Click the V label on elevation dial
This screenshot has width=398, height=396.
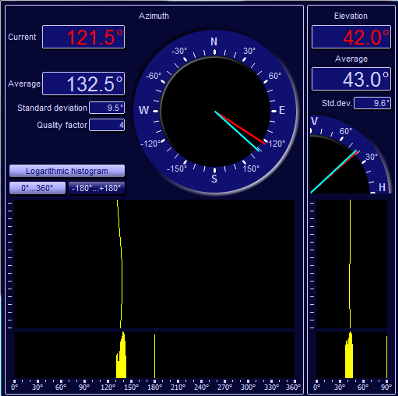tap(314, 121)
